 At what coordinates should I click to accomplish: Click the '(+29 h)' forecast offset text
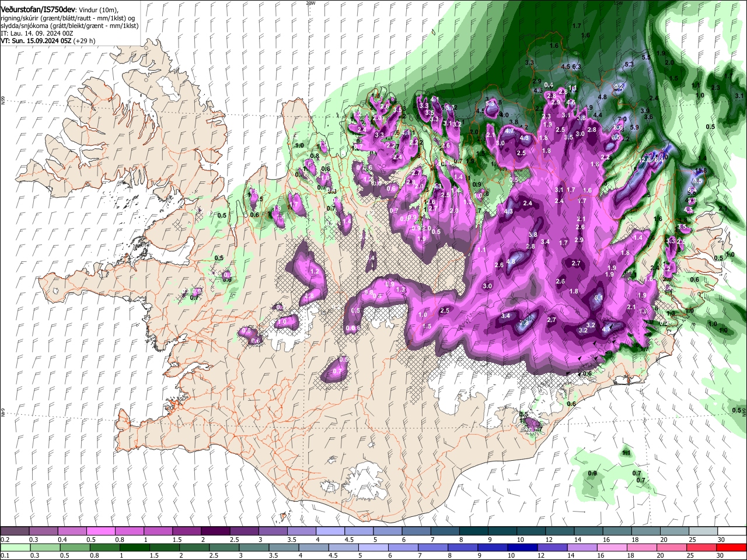pos(84,41)
